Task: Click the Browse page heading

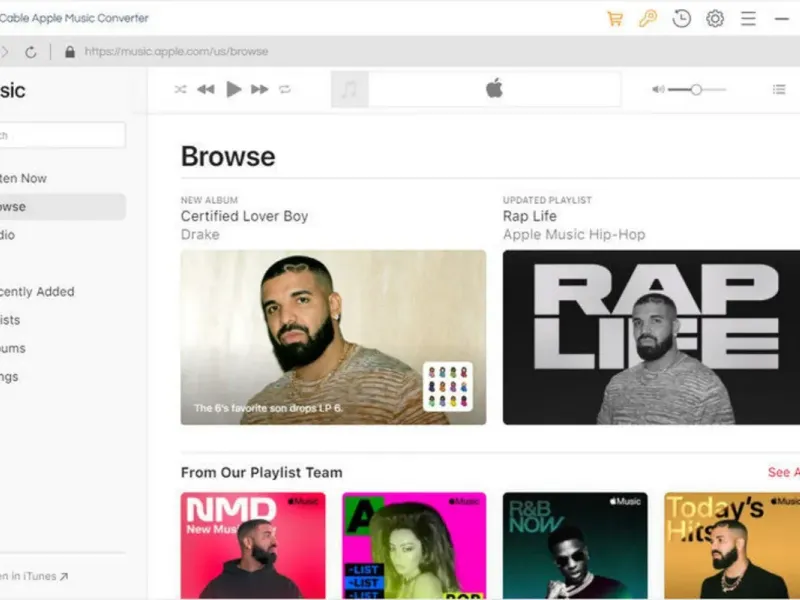Action: coord(228,156)
